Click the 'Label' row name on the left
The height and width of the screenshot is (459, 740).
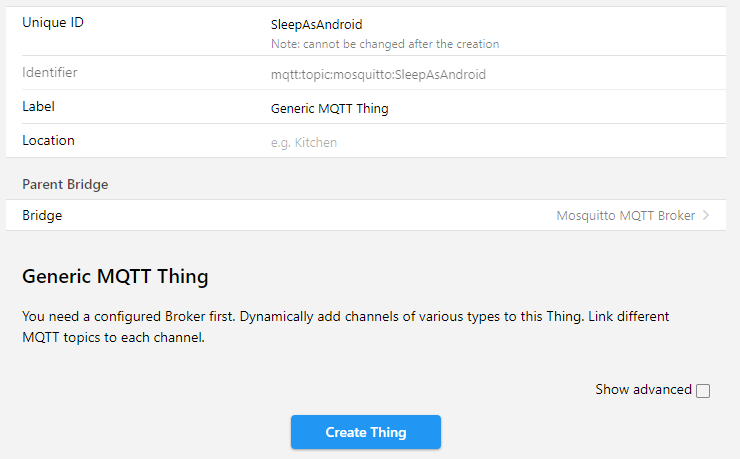(x=38, y=106)
